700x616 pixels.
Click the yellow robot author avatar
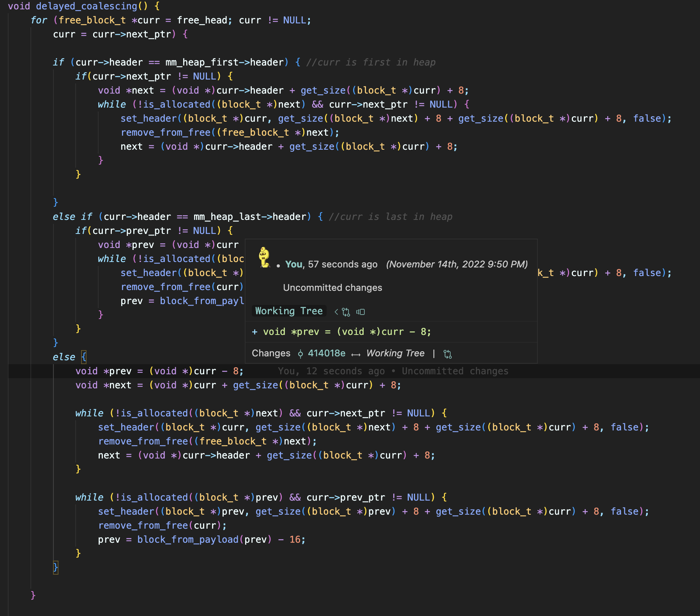pos(264,257)
